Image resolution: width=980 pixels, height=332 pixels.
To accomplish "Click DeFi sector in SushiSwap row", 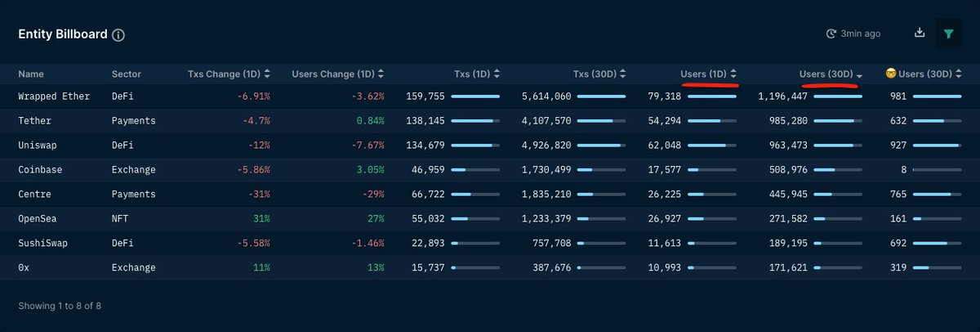I will click(122, 244).
